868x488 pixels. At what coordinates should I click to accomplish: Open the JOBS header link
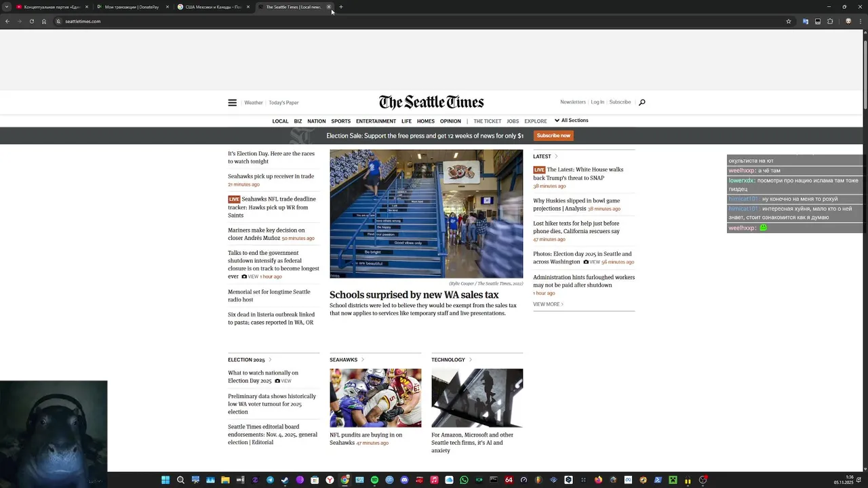(513, 121)
